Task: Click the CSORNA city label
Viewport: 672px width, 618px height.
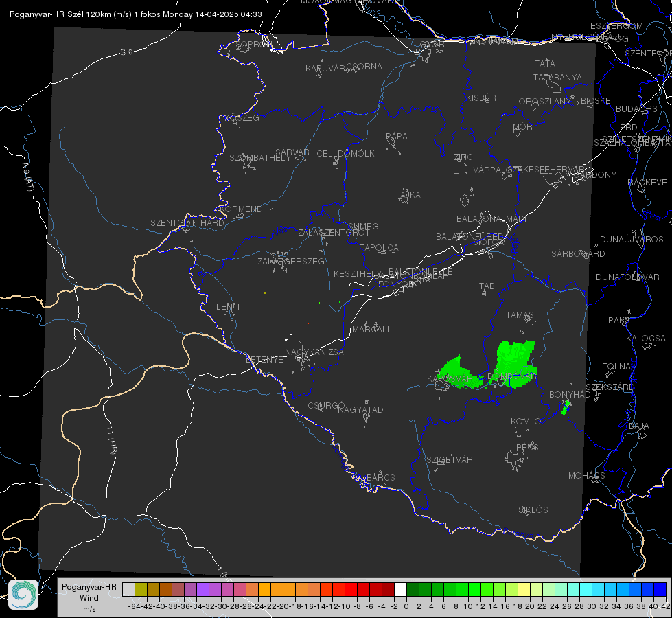Action: pos(364,67)
